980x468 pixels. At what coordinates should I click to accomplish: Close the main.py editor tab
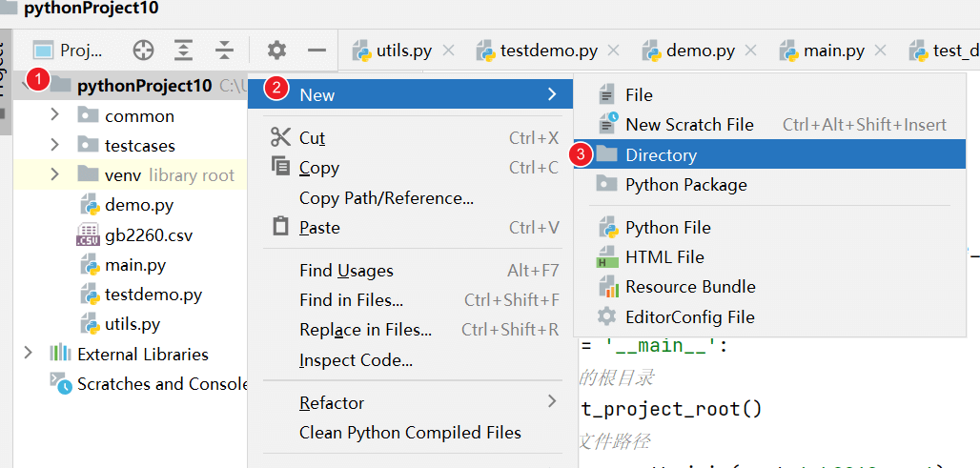click(x=880, y=51)
